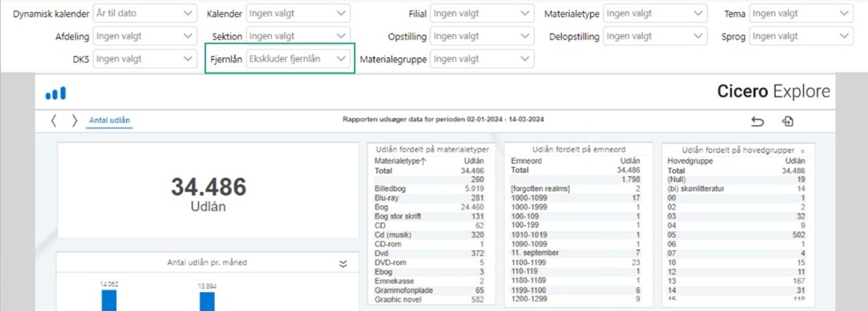This screenshot has width=868, height=311.
Task: Open the Dynamisk kalender dropdown
Action: coord(144,13)
